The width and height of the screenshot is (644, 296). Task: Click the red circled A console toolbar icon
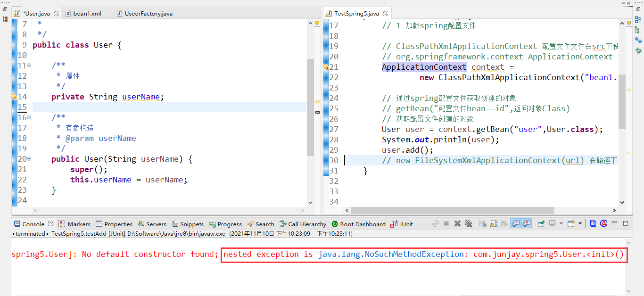[603, 223]
